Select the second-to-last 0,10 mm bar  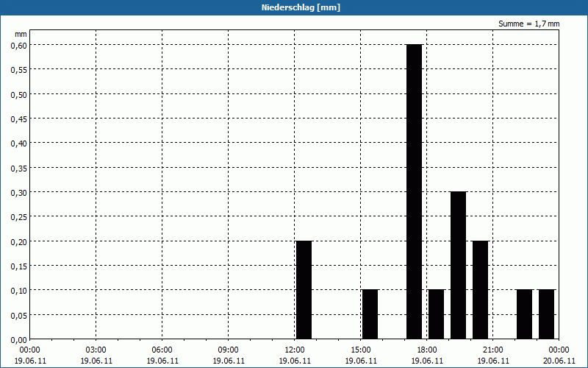[x=524, y=314]
